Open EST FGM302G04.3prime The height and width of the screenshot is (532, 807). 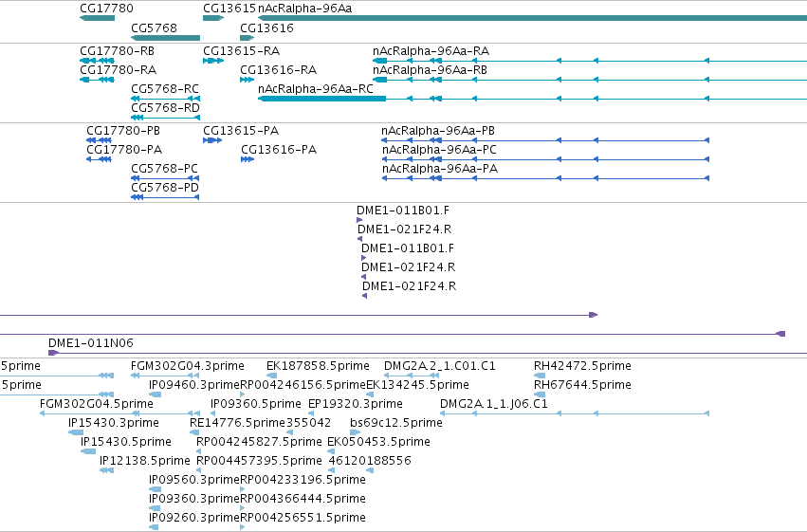188,366
